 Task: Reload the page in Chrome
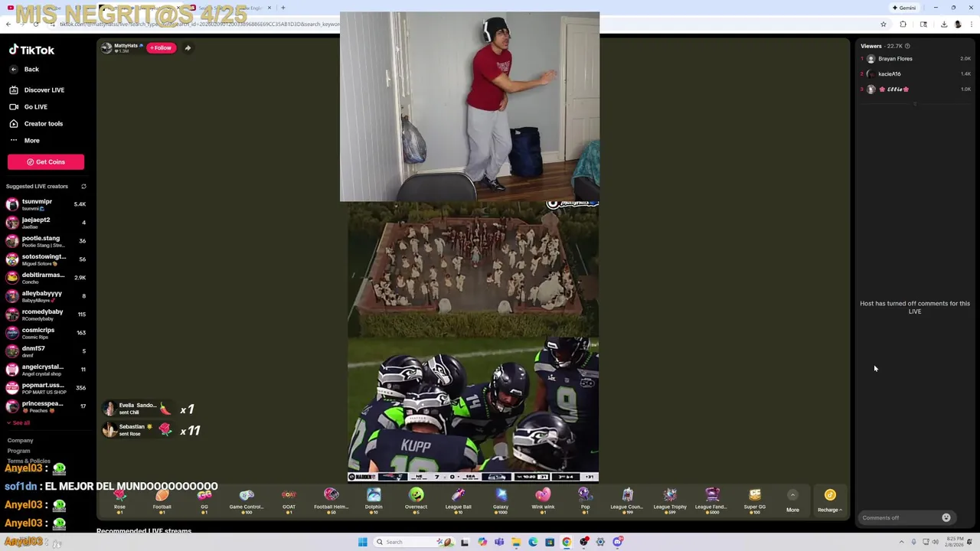click(36, 24)
